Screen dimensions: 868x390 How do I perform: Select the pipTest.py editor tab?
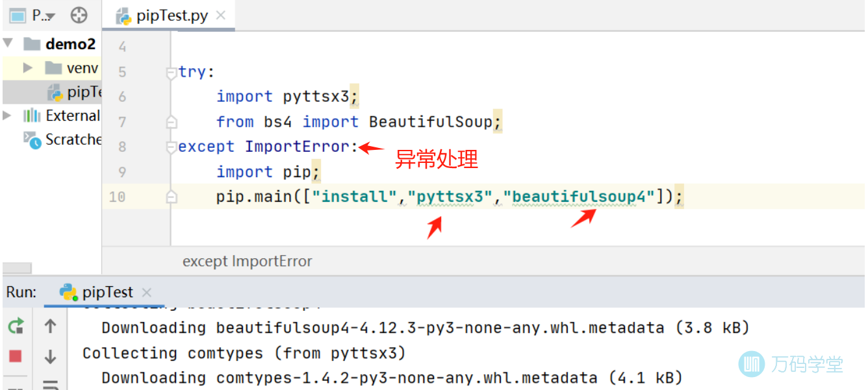(x=172, y=16)
